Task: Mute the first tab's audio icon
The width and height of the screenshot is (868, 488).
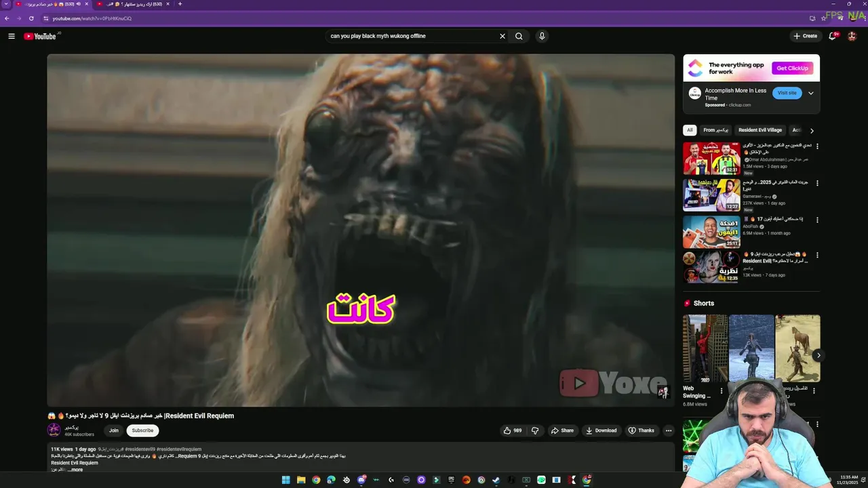Action: (79, 4)
